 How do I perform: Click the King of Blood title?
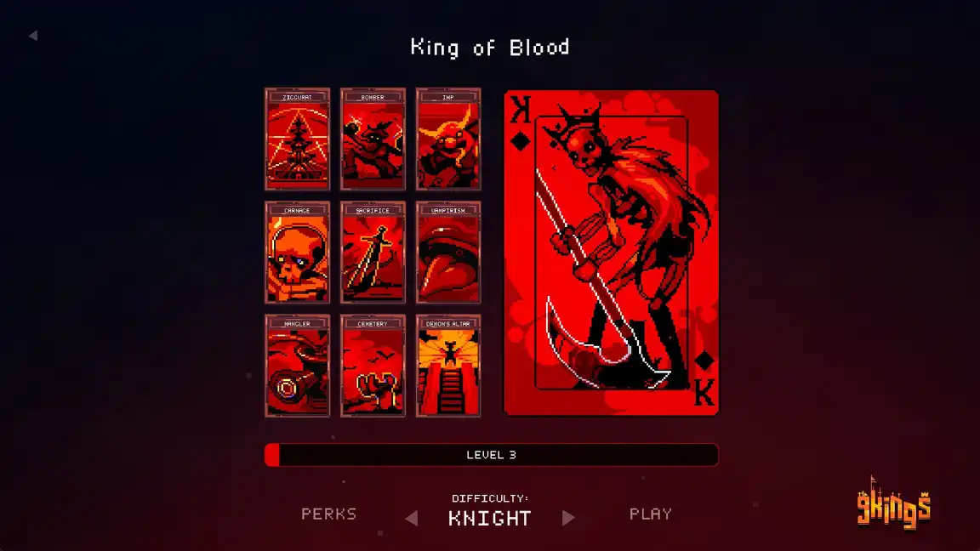coord(490,48)
